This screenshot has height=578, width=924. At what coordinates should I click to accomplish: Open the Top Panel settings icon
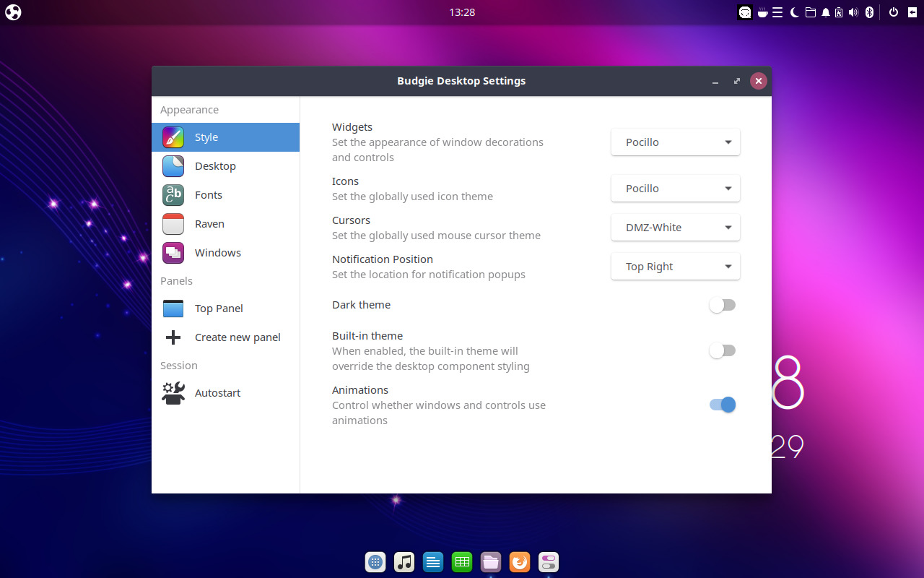(x=173, y=309)
